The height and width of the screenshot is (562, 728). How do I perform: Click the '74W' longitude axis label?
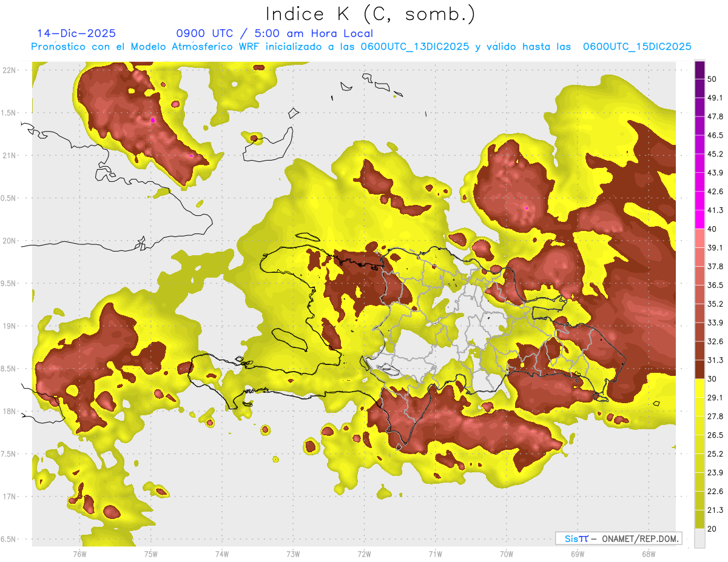pyautogui.click(x=222, y=554)
